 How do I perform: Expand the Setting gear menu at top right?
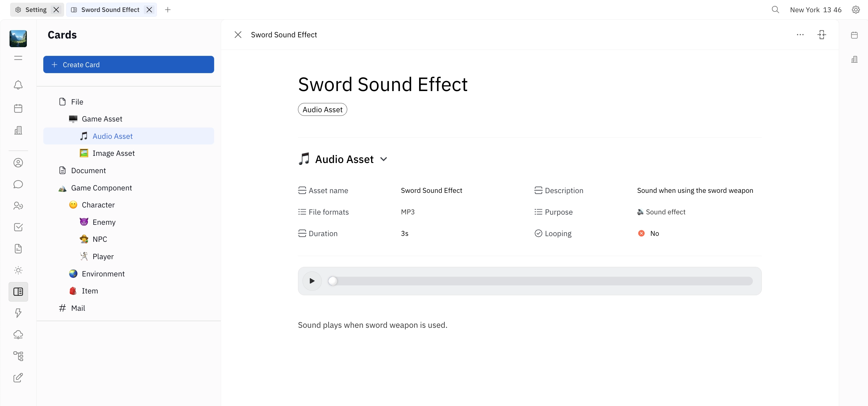point(856,10)
